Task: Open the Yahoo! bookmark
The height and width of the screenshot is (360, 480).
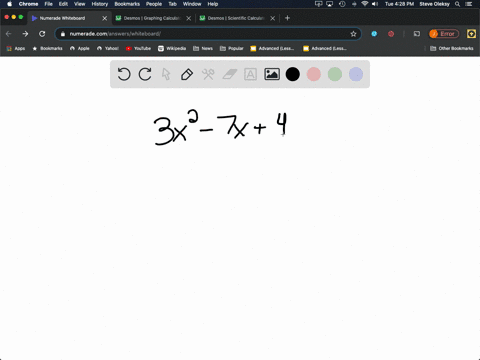Action: tap(108, 48)
